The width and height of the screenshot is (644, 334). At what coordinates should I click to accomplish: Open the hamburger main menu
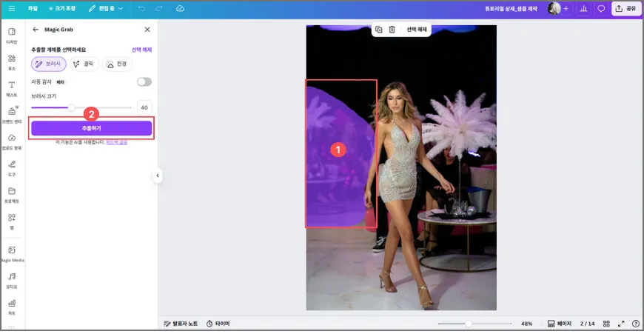[x=12, y=9]
